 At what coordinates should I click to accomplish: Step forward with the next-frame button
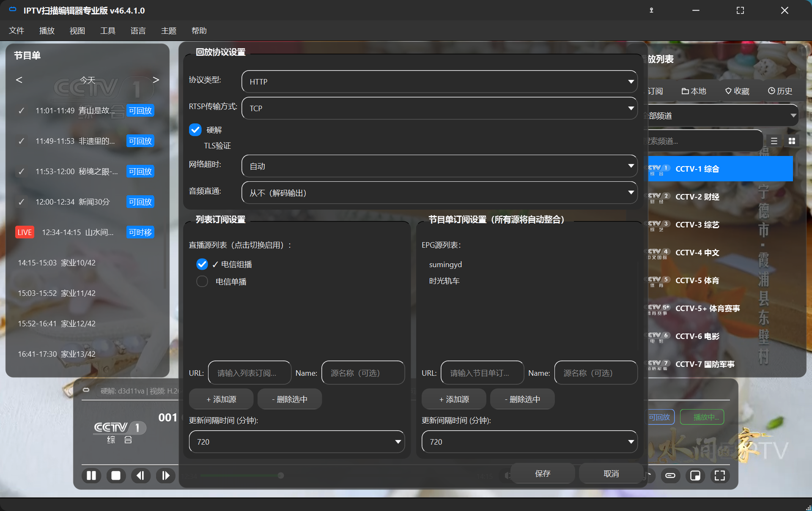pyautogui.click(x=165, y=475)
